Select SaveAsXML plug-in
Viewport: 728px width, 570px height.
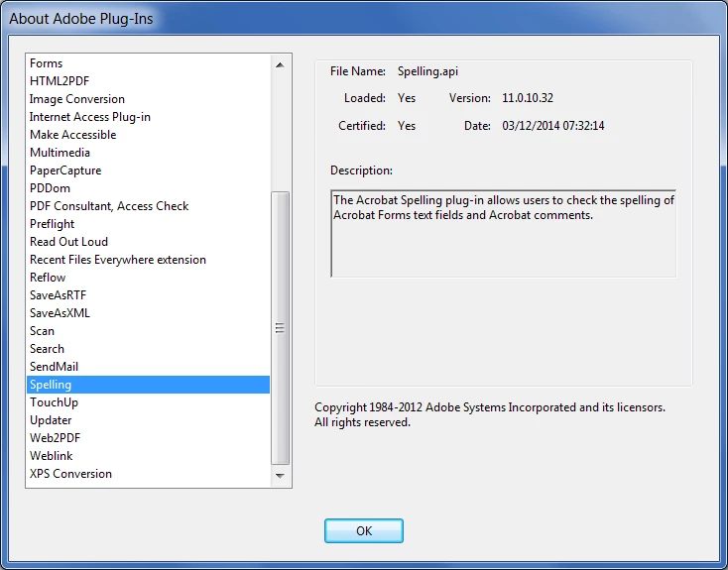(148, 313)
